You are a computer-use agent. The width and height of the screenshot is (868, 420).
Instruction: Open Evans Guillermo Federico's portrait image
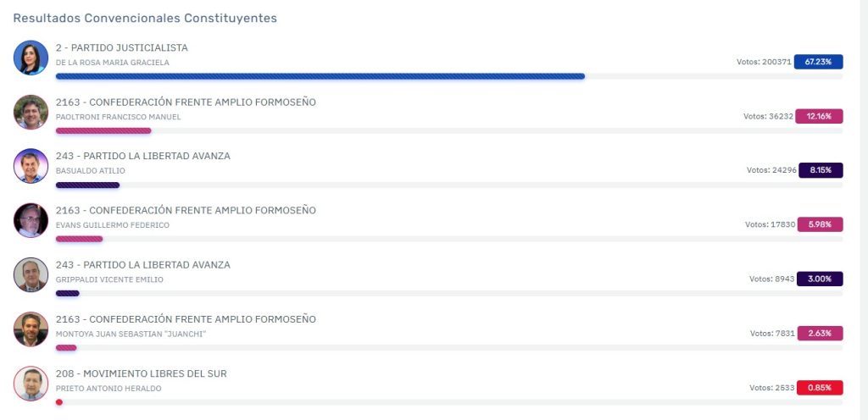click(31, 220)
